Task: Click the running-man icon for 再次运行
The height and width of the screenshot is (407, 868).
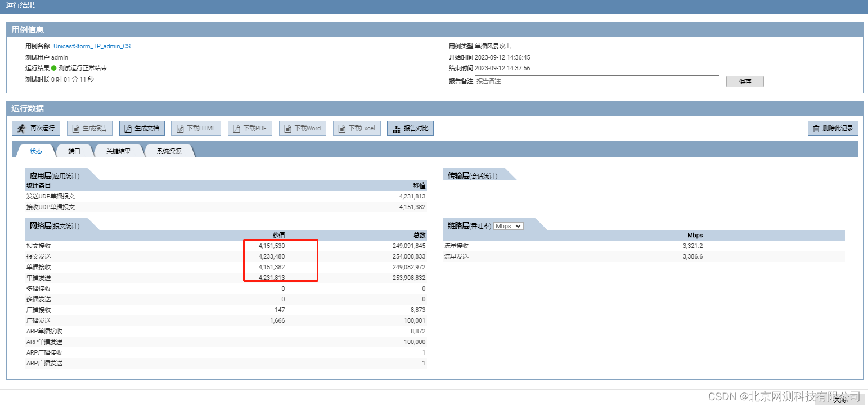Action: point(21,128)
